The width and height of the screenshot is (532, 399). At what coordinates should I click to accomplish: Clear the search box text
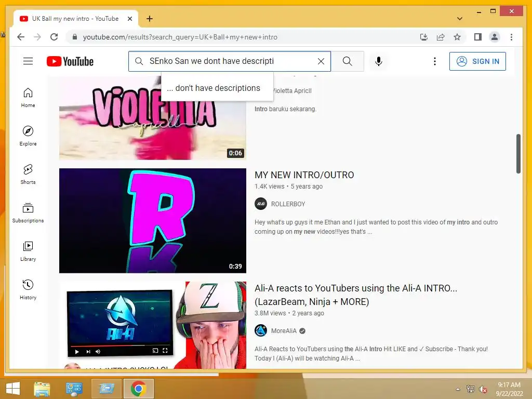click(x=321, y=61)
